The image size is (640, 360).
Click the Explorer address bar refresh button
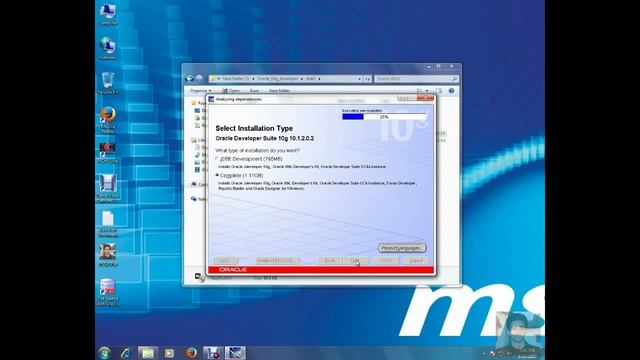pos(367,78)
